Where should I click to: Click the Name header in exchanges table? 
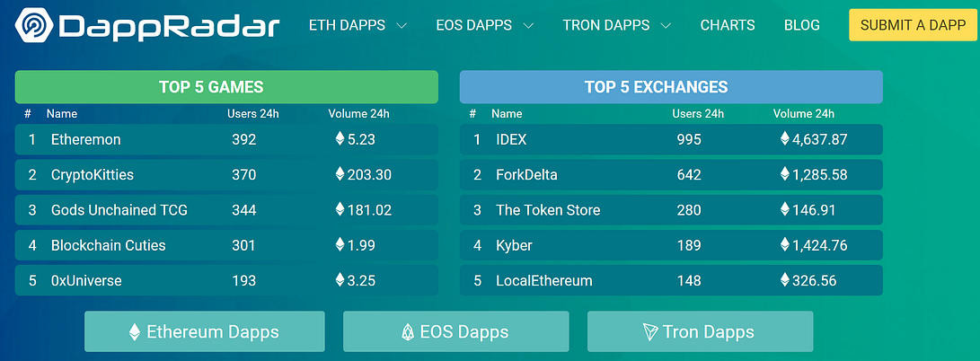[507, 114]
